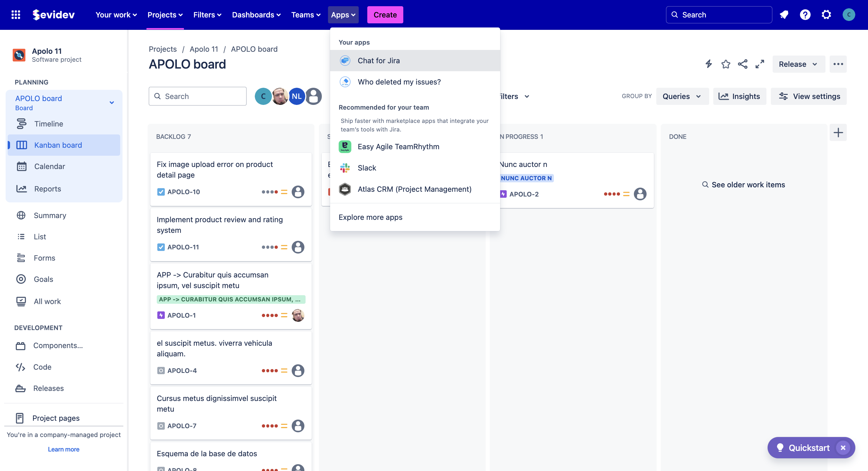Click the Who deleted my issues icon
The width and height of the screenshot is (868, 471).
(x=345, y=82)
